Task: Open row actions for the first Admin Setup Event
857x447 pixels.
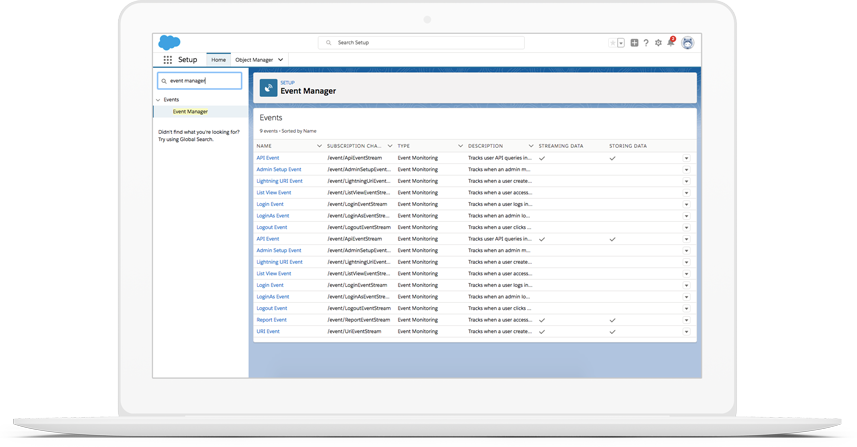Action: tap(686, 170)
